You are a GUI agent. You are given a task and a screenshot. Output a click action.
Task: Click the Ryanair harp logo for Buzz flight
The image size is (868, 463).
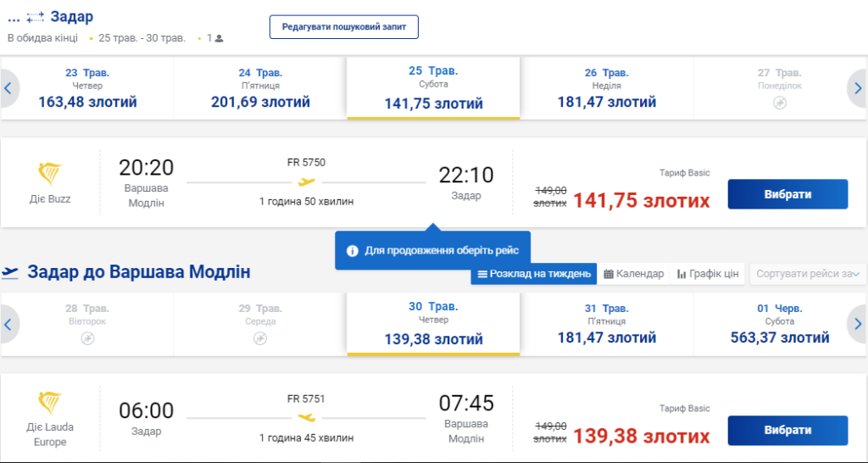pyautogui.click(x=50, y=174)
